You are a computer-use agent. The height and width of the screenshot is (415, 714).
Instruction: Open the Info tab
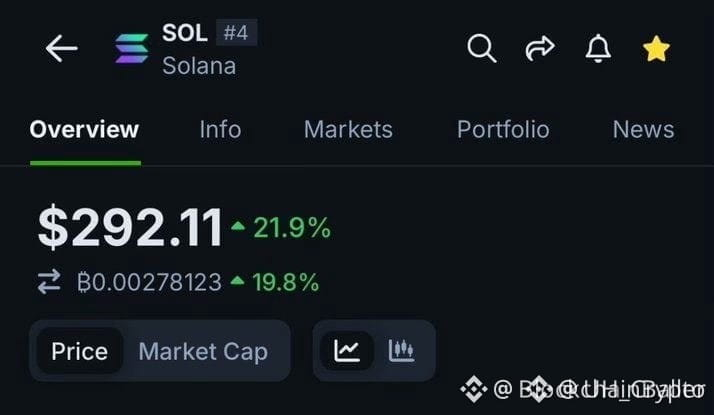(x=220, y=129)
